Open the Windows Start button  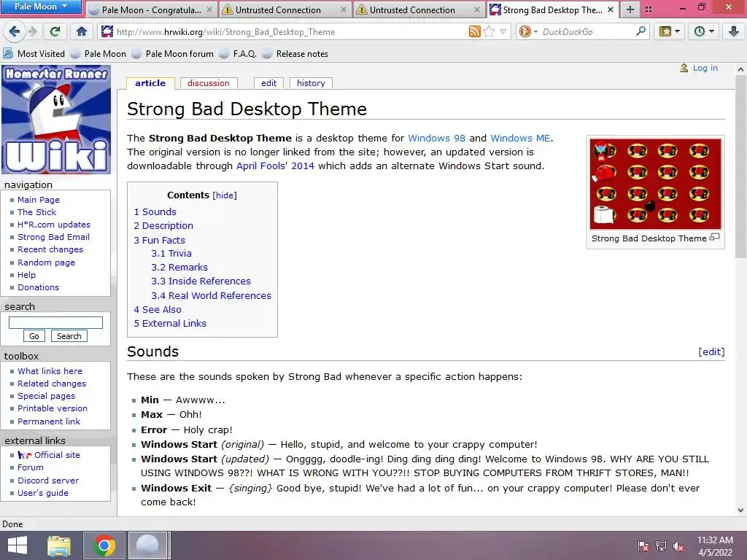18,545
